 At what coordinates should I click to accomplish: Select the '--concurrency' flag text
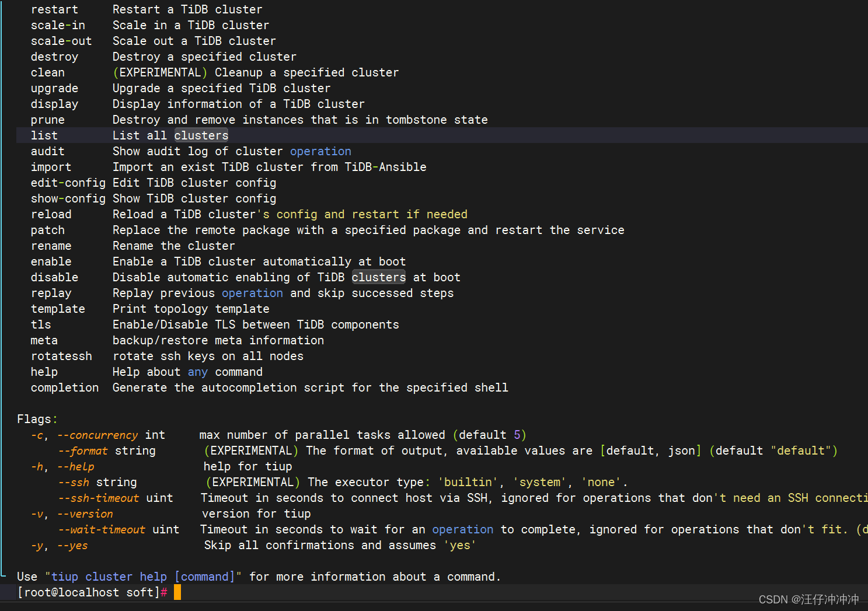97,435
